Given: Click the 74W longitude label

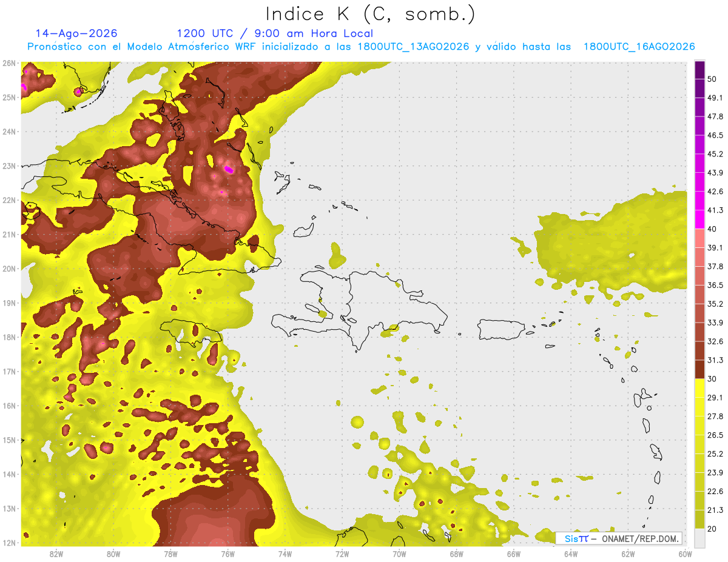Looking at the screenshot, I should click(x=285, y=554).
